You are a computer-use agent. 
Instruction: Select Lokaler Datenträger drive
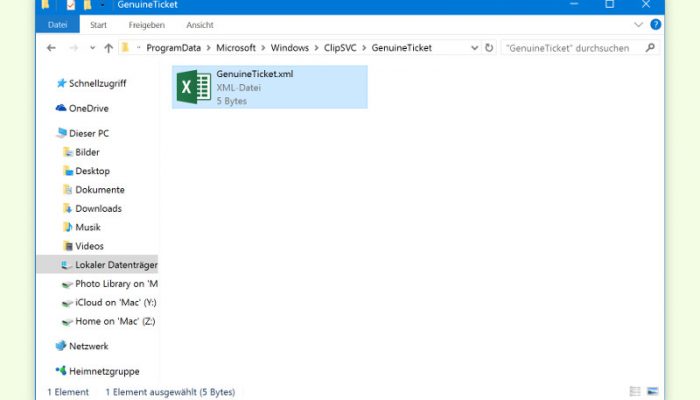(x=97, y=265)
